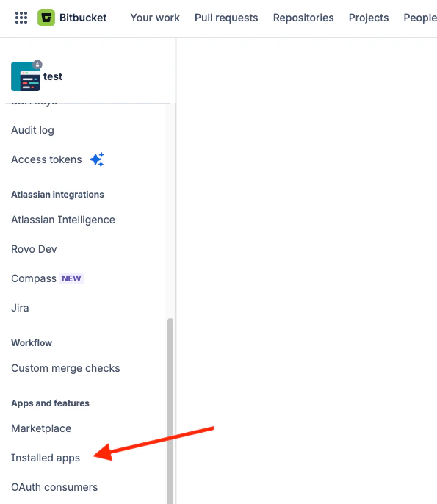Open the Audit log settings page
This screenshot has height=504, width=437.
[32, 130]
